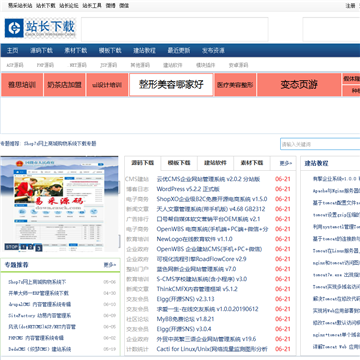Select 安卓源码 in the sub-navigation
Screen dimensions: 360x360
[238, 65]
